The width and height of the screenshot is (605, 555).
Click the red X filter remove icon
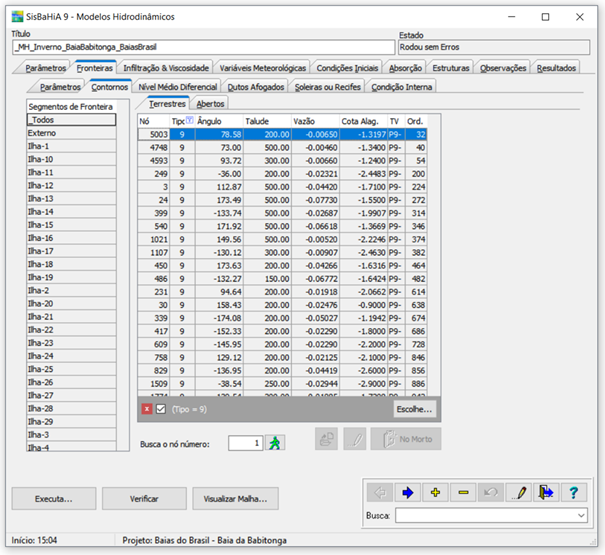[147, 409]
